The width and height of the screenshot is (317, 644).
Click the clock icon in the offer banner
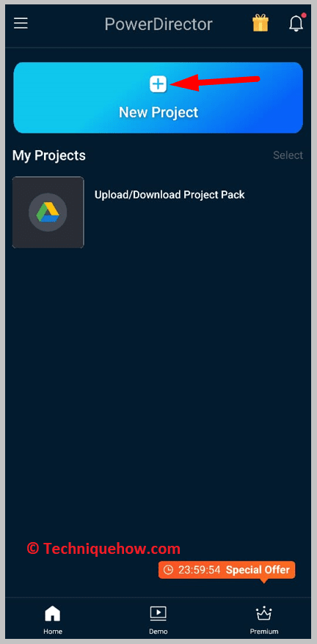coord(168,570)
